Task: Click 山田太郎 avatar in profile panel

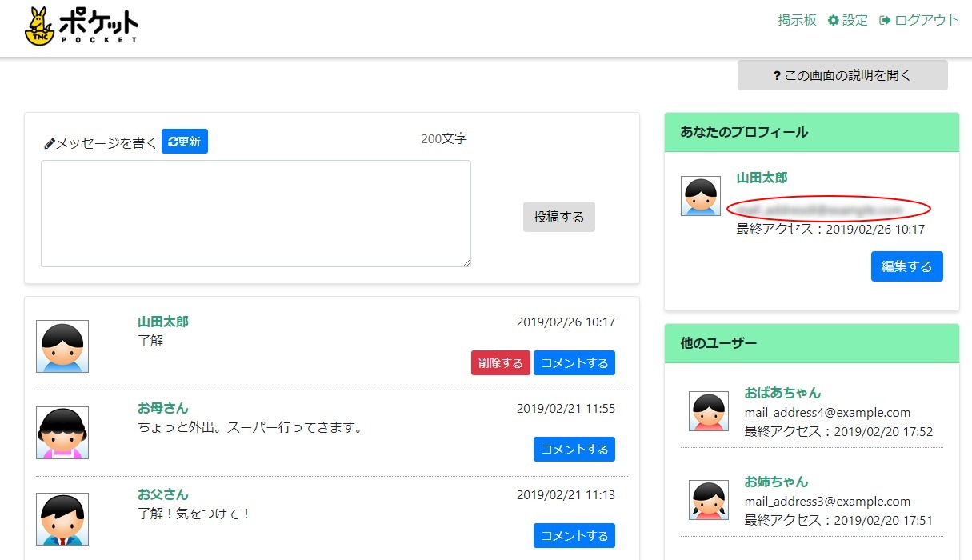Action: [701, 196]
